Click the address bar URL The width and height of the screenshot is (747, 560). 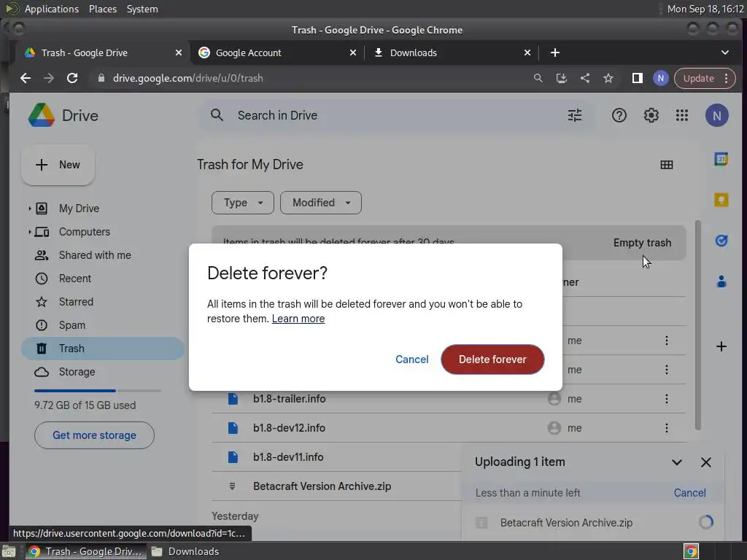(187, 78)
